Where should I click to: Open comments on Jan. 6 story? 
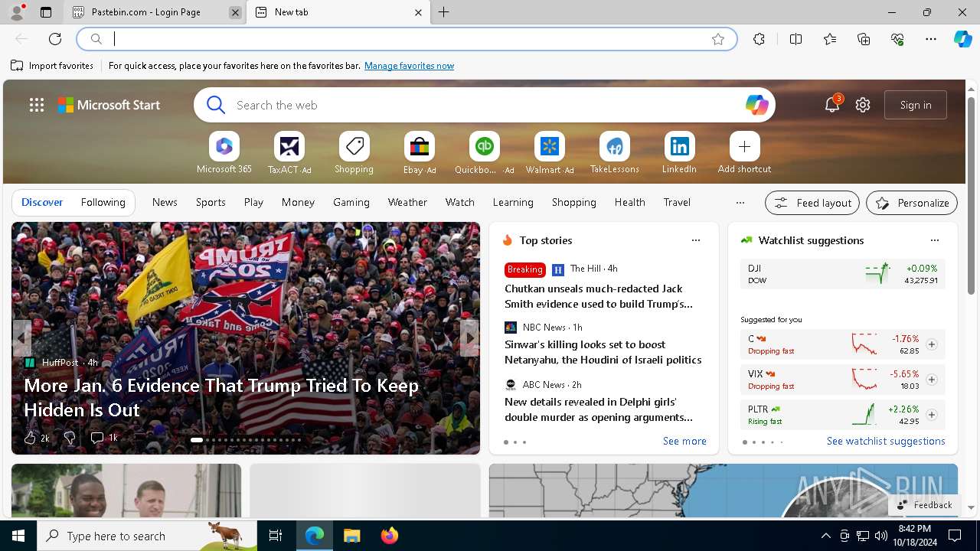coord(104,438)
